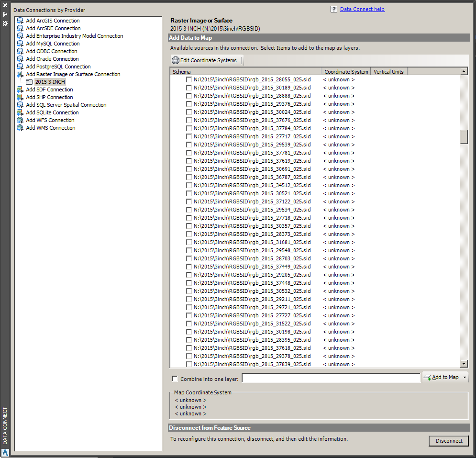Open the Data Connect help link
Screen dimensions: 476x458
point(362,9)
